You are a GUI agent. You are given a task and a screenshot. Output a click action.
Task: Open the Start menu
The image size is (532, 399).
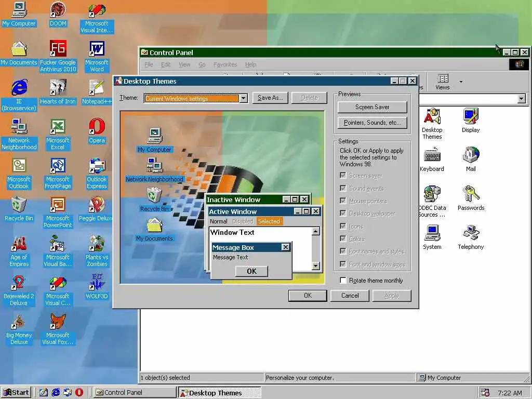pos(16,392)
